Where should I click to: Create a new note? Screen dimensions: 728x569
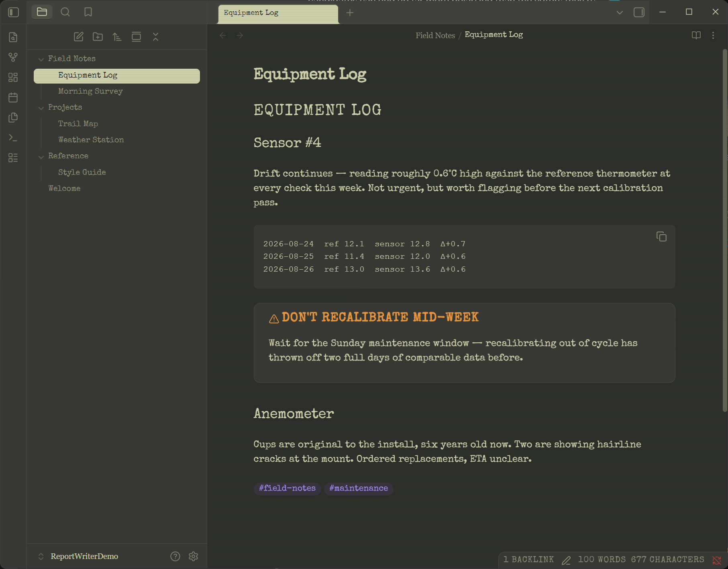click(x=79, y=37)
